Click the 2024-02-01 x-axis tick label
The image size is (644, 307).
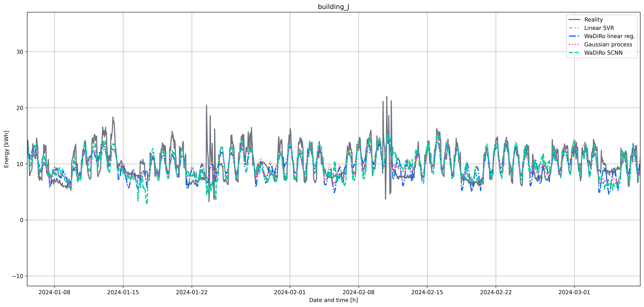(x=290, y=292)
